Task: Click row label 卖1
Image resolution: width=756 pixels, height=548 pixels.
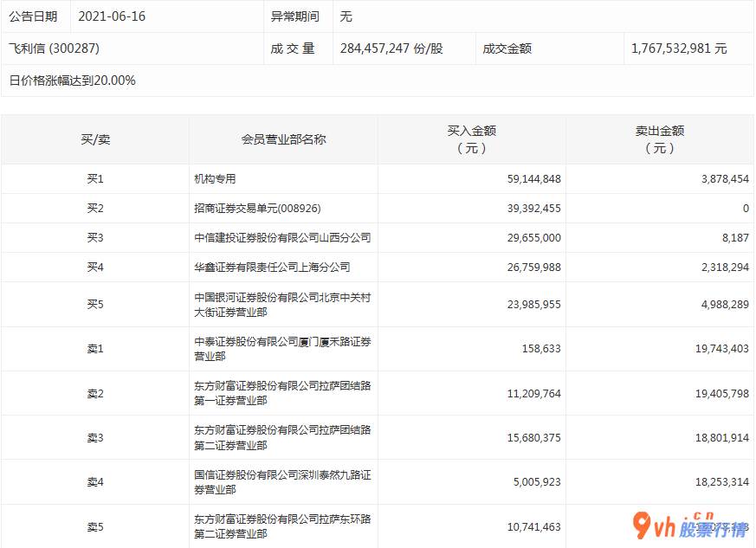Action: click(95, 349)
